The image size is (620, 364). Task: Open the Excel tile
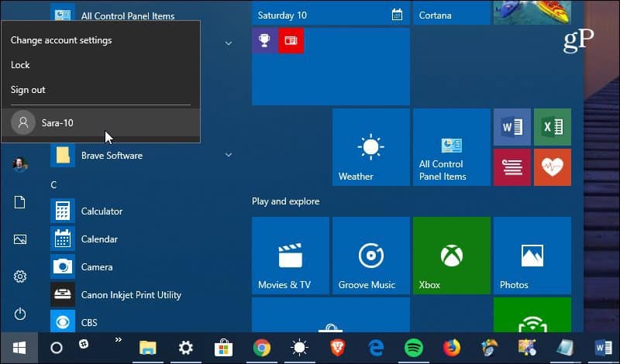pyautogui.click(x=553, y=127)
